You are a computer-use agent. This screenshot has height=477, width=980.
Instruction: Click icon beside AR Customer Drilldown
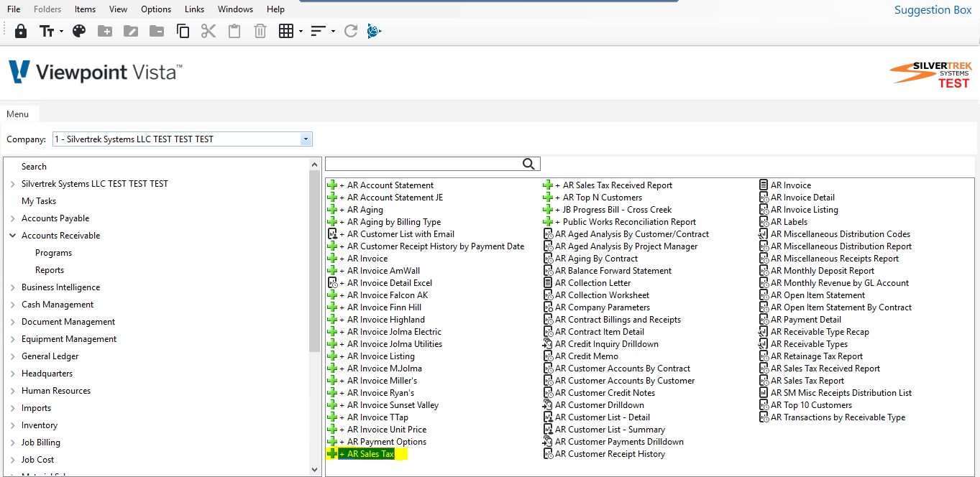pos(549,405)
